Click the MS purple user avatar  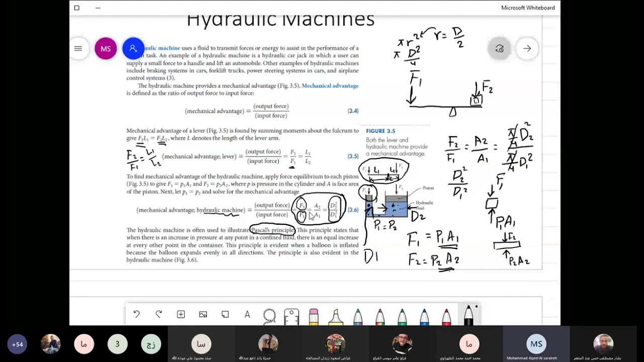click(106, 49)
